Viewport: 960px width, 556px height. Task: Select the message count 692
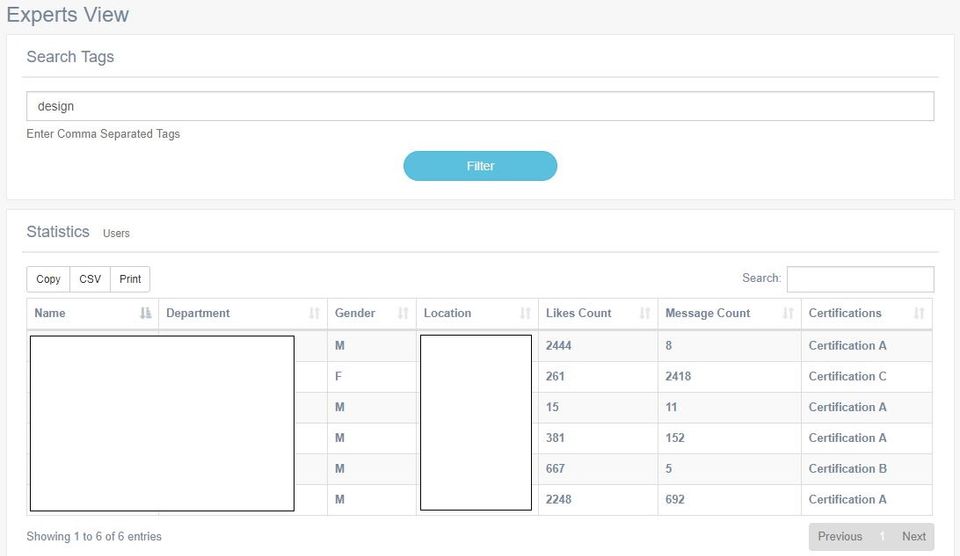point(675,499)
